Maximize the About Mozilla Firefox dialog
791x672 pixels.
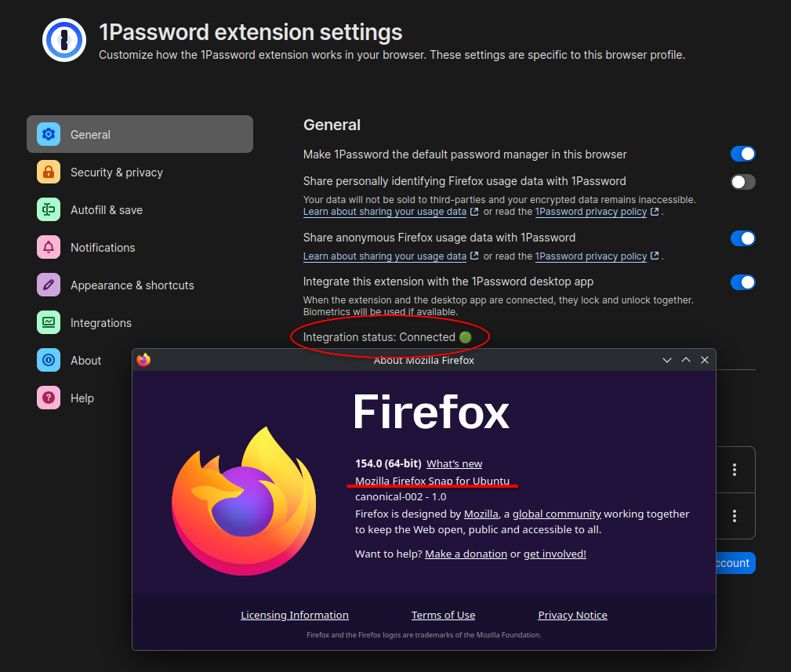[x=686, y=360]
